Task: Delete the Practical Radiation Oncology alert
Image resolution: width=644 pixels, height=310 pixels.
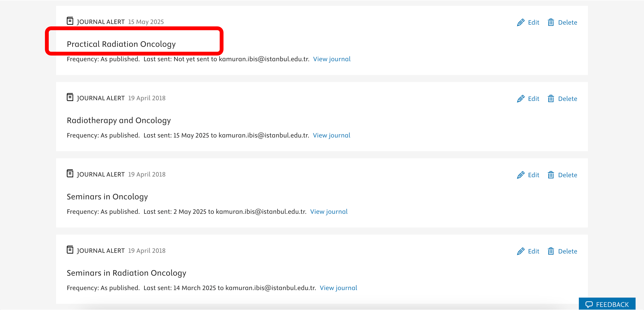Action: (x=562, y=23)
